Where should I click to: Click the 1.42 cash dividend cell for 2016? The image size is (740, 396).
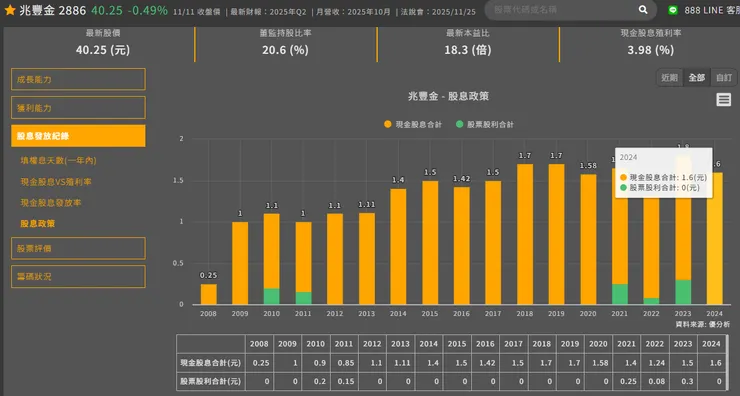pyautogui.click(x=486, y=363)
